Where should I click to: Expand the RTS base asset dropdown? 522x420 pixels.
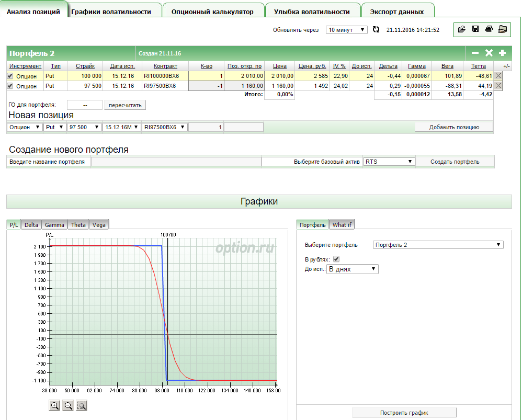(389, 162)
